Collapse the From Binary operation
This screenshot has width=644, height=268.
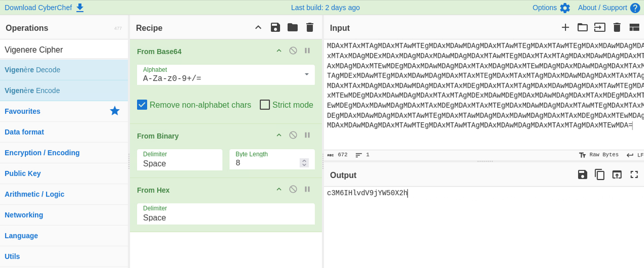(x=279, y=135)
